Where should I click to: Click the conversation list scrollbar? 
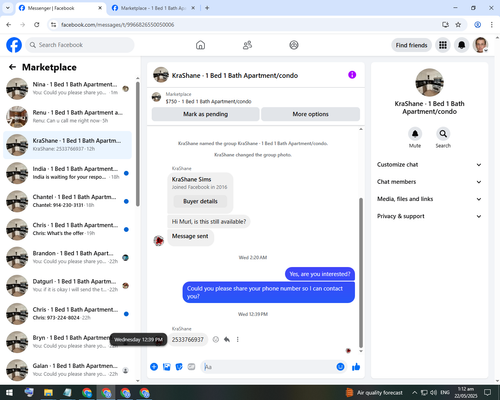(138, 144)
